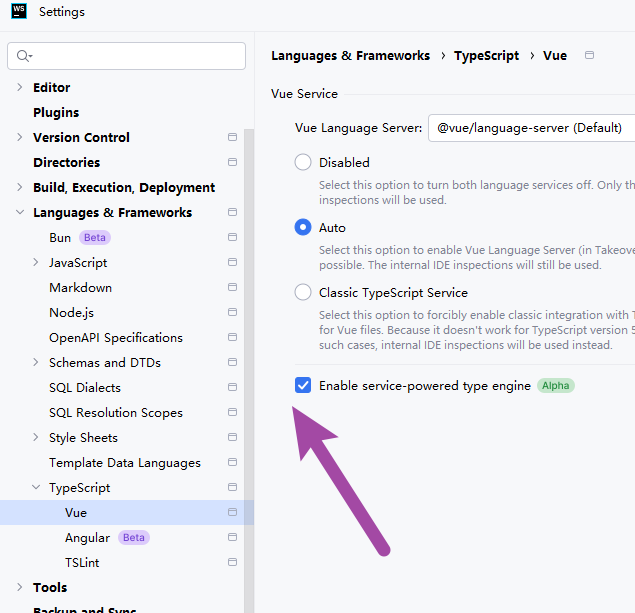Image resolution: width=635 pixels, height=613 pixels.
Task: Click project-level icon beside Template Data Languages
Action: tap(232, 462)
